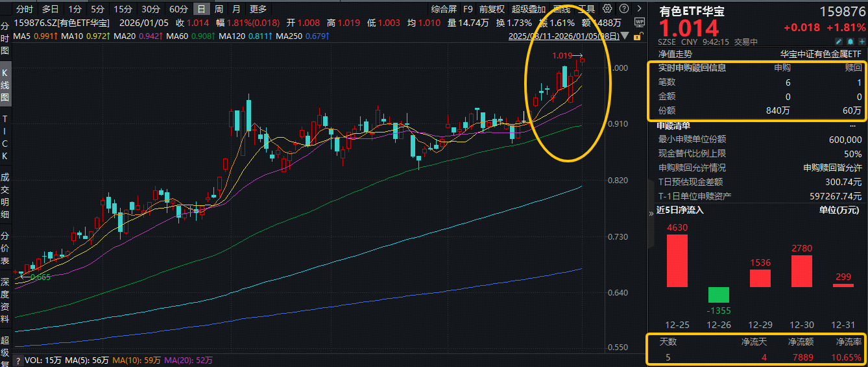This screenshot has width=868, height=367.
Task: Open the 工具 tools menu
Action: coord(586,9)
